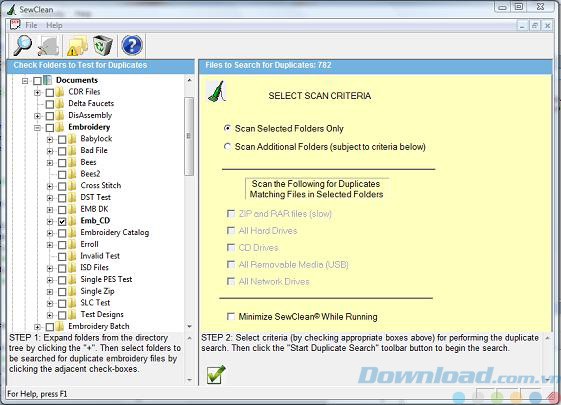This screenshot has width=561, height=405.
Task: Click folder tree scroll up arrow
Action: pos(189,80)
